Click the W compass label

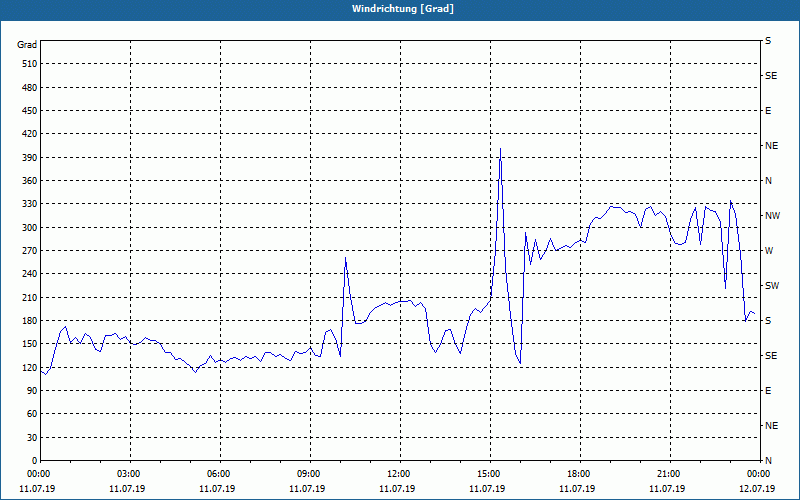769,251
